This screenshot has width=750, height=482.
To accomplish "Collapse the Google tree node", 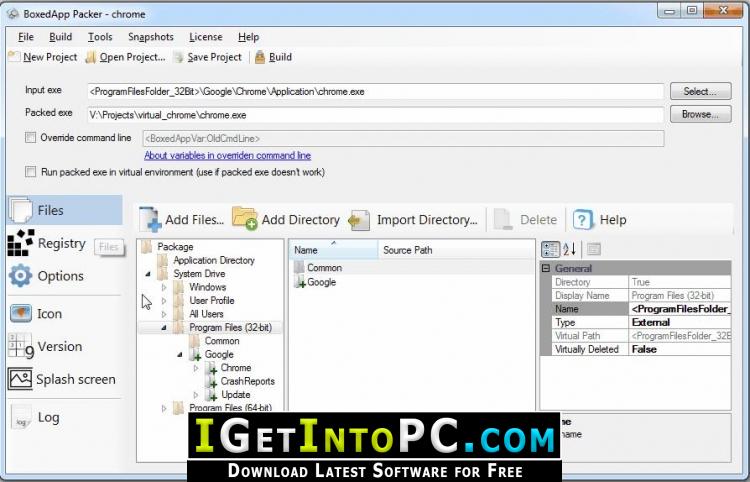I will point(180,354).
